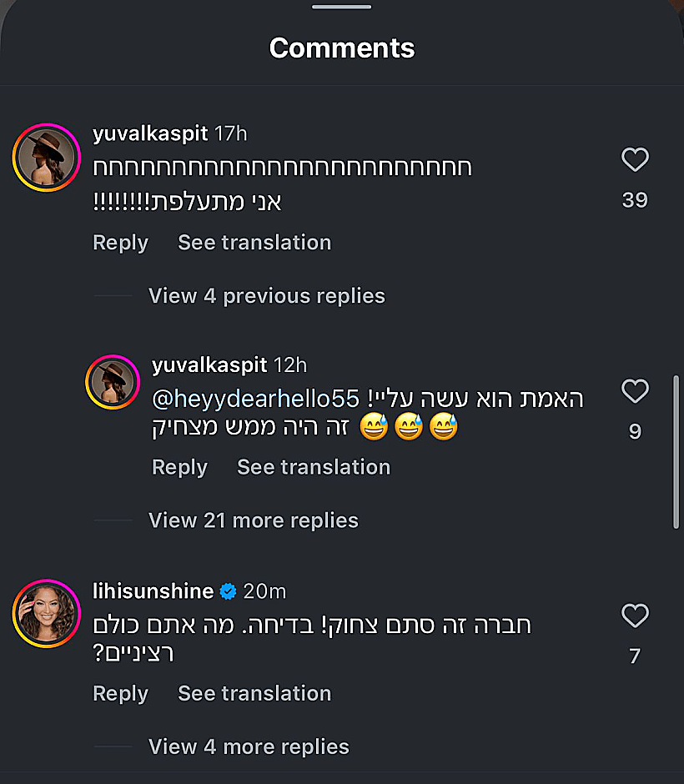
Task: Tap the username yuvalkaspit
Action: coord(150,133)
